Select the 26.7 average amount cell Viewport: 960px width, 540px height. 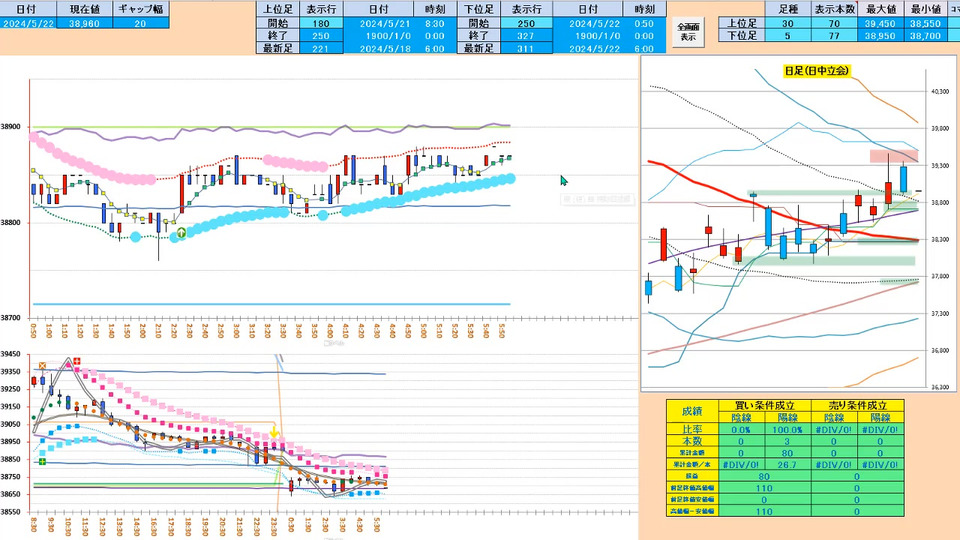coord(787,465)
